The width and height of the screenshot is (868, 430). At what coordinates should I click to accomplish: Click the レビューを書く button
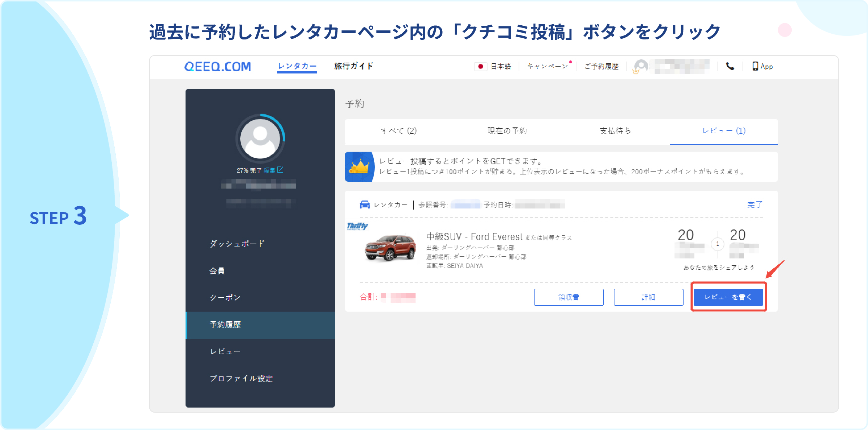728,297
